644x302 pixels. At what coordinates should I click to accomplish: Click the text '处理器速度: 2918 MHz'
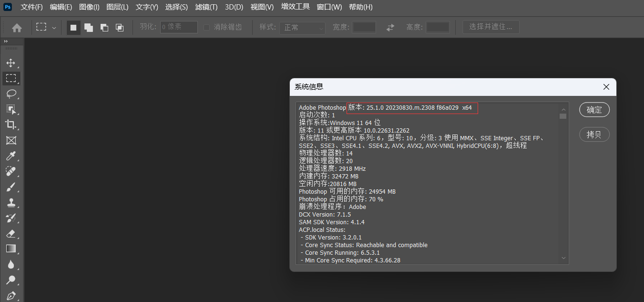(x=332, y=168)
